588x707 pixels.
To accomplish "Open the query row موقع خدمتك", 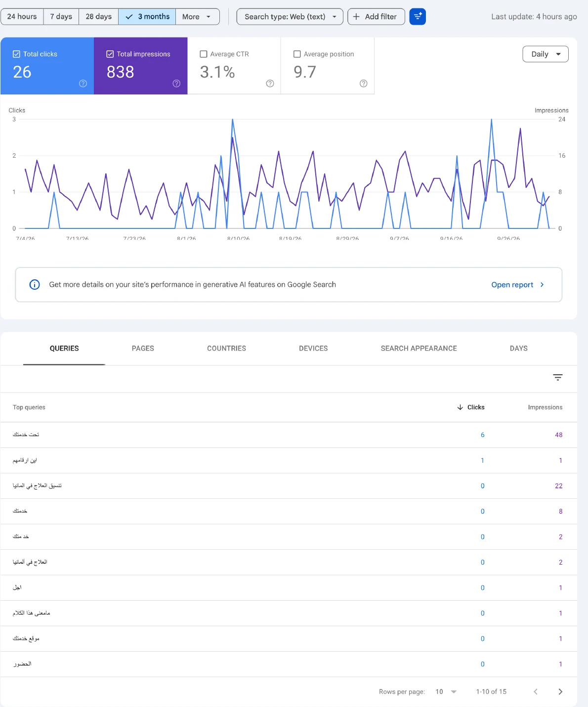I will (289, 639).
